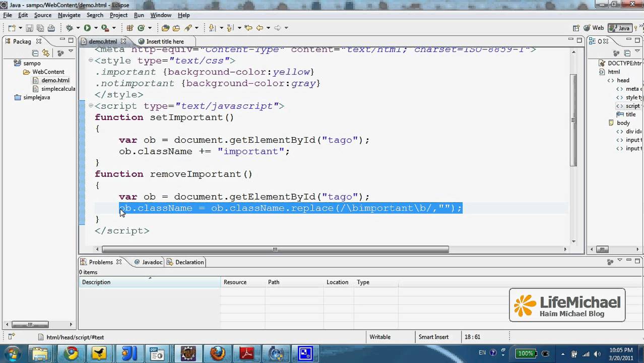Open the Search dropdown arrow in toolbar
Viewport: 644px width, 363px height.
197,28
